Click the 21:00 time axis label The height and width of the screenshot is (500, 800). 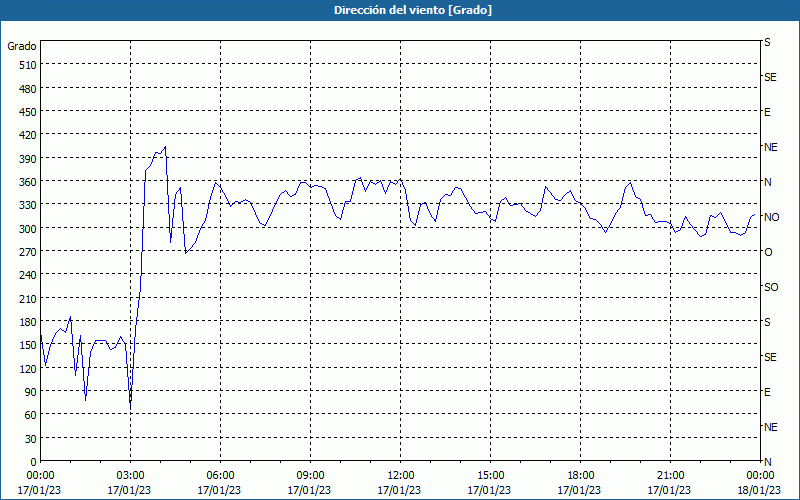click(670, 476)
